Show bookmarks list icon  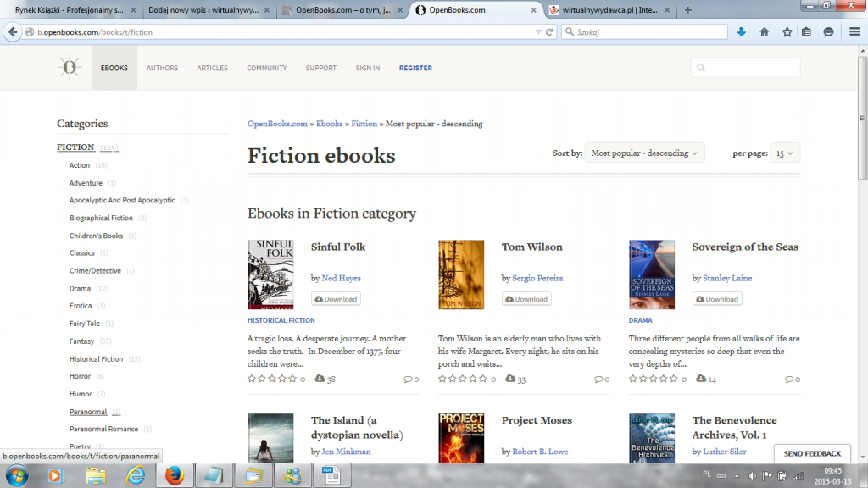(x=807, y=32)
